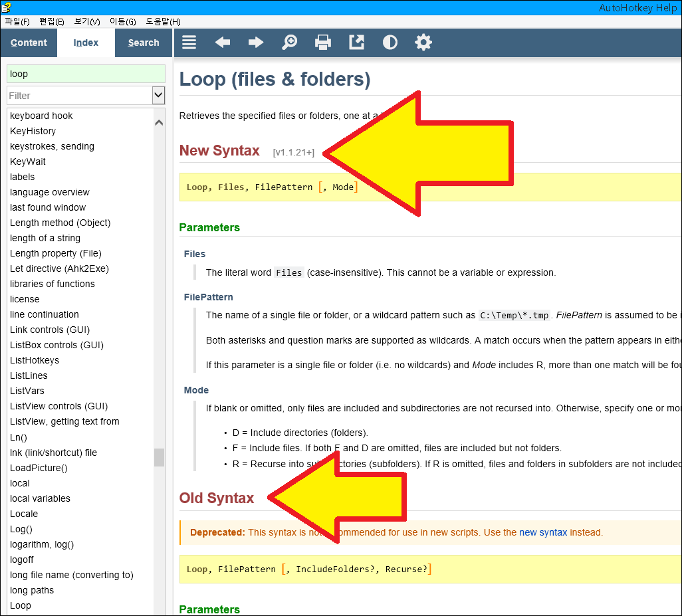The image size is (682, 616).
Task: Go back with left arrow icon
Action: point(223,42)
